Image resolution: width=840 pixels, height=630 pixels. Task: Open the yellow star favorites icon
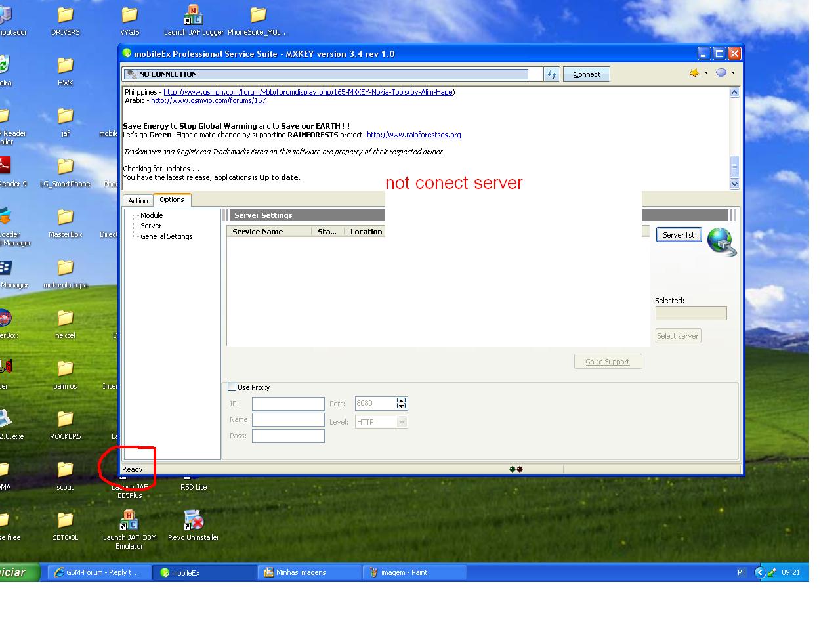click(x=694, y=73)
